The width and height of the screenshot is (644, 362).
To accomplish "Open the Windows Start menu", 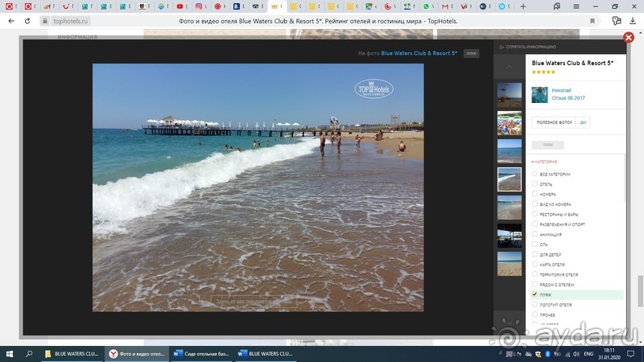I will click(x=9, y=353).
